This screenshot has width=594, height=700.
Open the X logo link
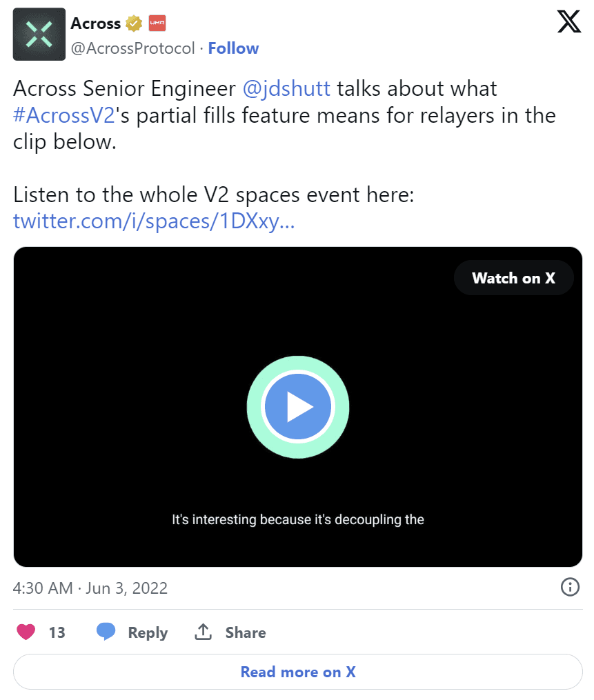coord(568,23)
